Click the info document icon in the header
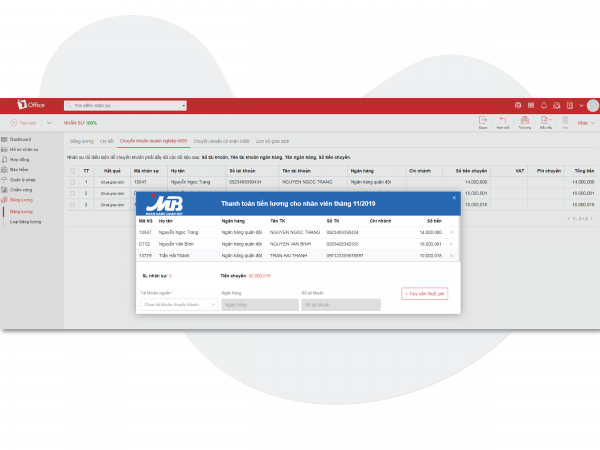The image size is (600, 450). 570,105
